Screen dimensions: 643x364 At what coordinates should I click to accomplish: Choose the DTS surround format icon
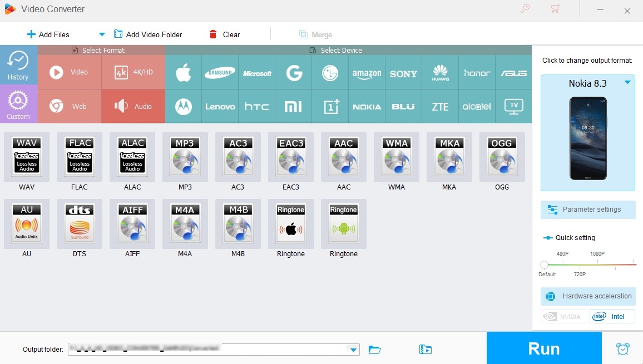80,224
